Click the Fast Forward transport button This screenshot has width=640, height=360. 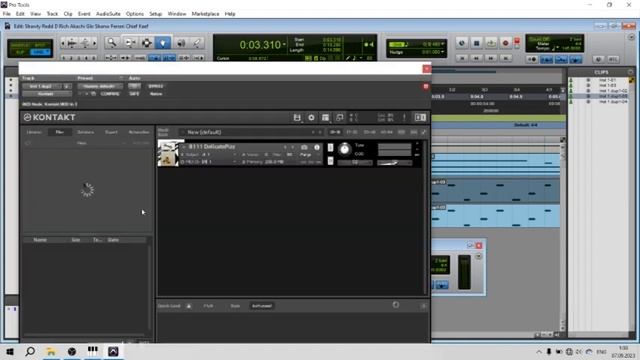coord(491,58)
